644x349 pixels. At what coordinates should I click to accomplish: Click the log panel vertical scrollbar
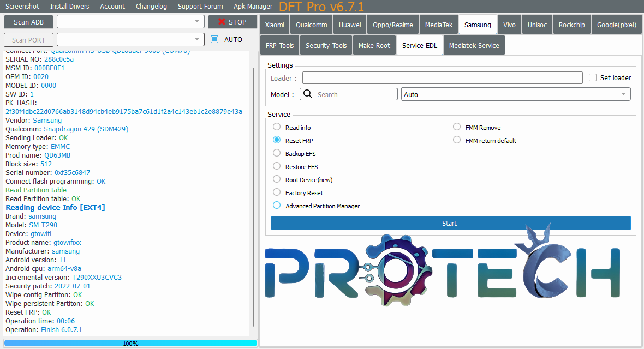pyautogui.click(x=253, y=197)
